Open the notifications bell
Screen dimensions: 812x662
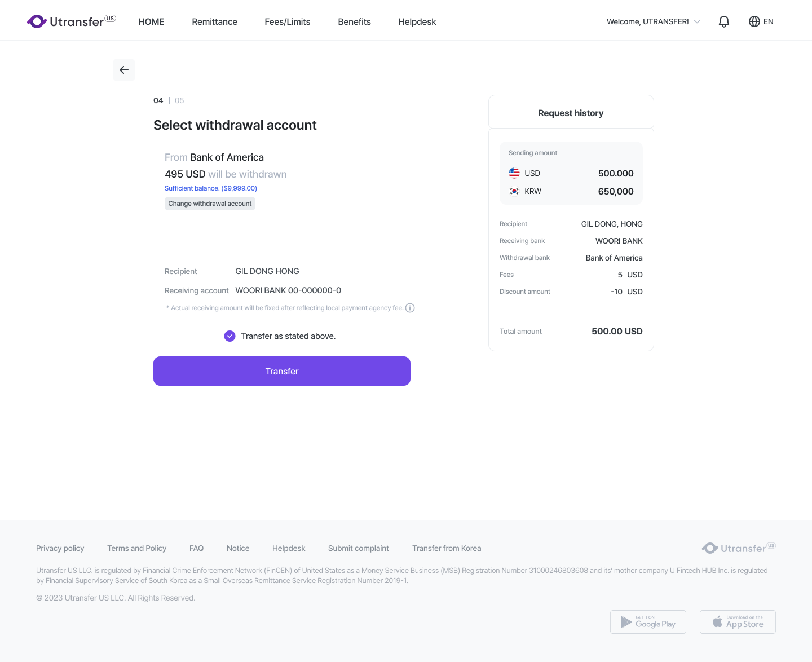click(724, 21)
